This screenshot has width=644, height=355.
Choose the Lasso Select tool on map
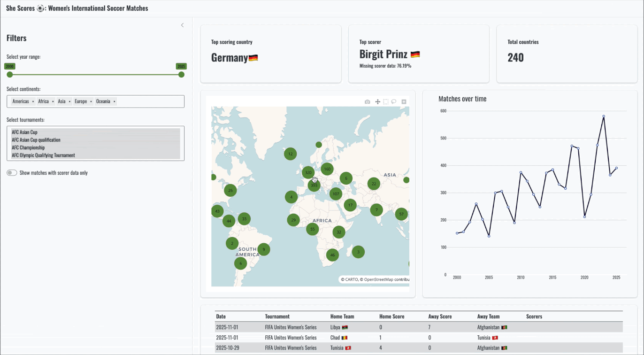(394, 102)
